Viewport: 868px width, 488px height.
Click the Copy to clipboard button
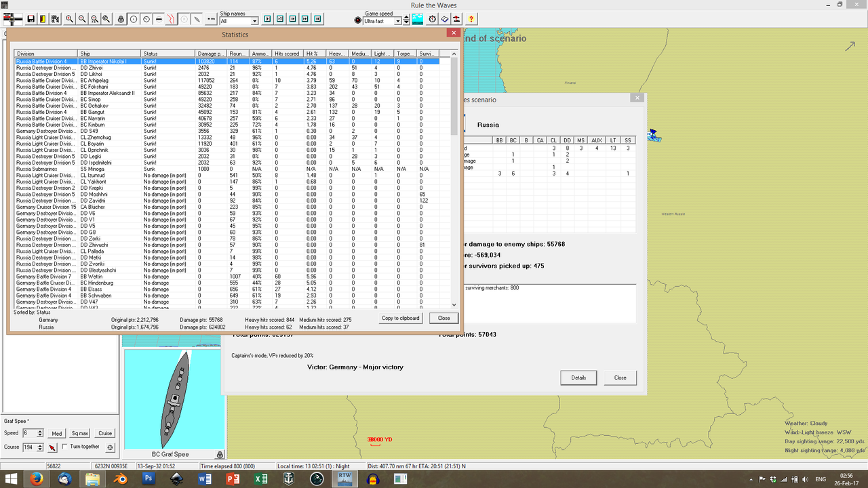point(400,318)
